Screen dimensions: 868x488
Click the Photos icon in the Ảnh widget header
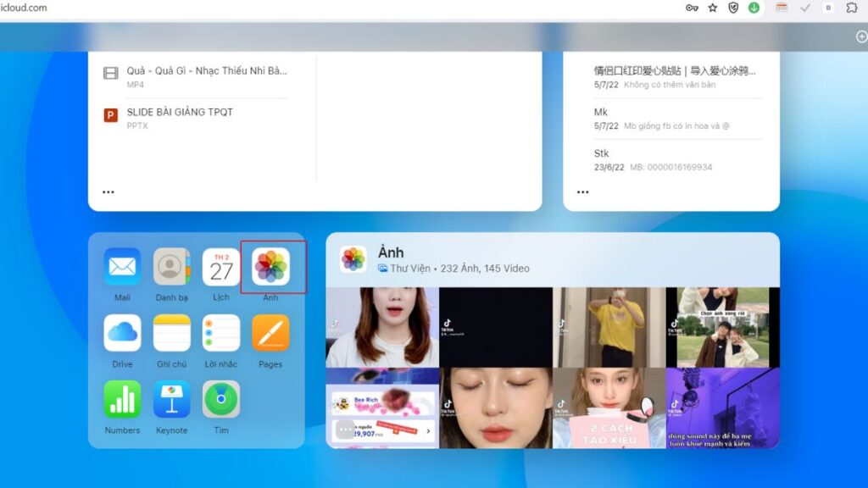click(x=353, y=259)
